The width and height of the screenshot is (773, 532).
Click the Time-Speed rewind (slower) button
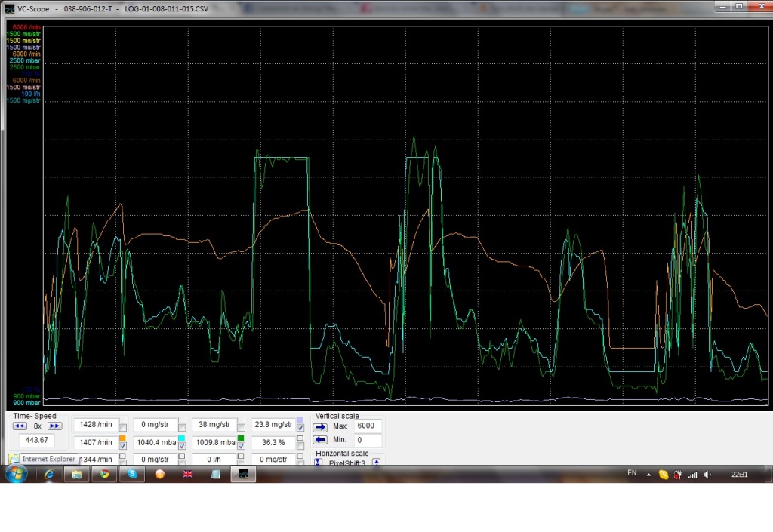point(20,426)
